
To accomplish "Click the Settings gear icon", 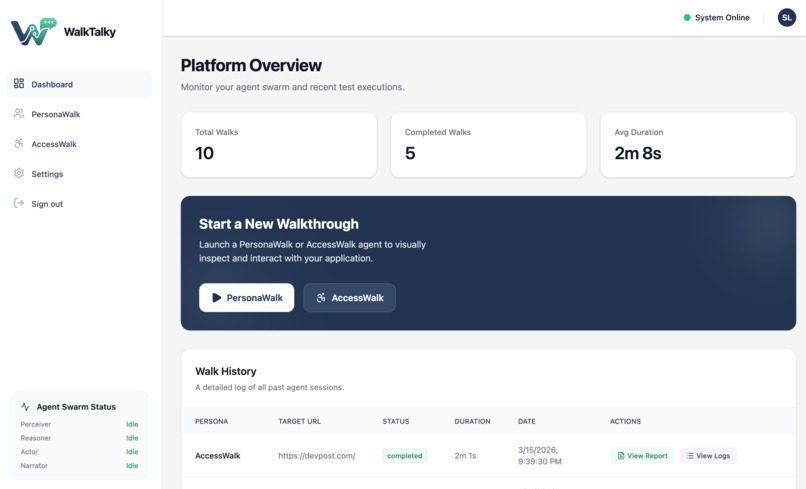I will (x=19, y=173).
